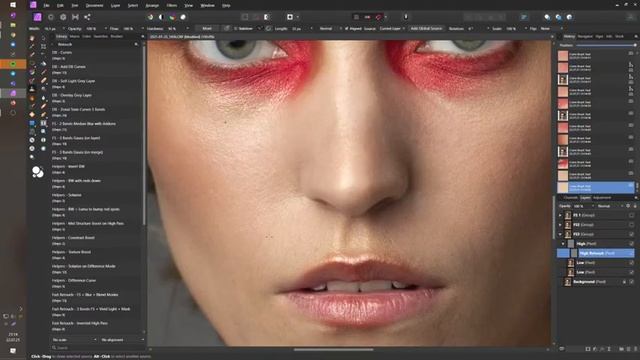This screenshot has width=640, height=360.
Task: Click the Mask Layer icon below layers
Action: (x=588, y=349)
